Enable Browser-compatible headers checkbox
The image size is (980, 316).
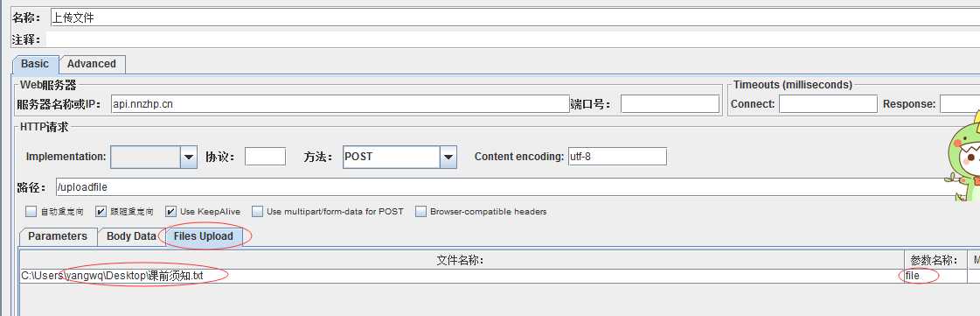pos(421,212)
